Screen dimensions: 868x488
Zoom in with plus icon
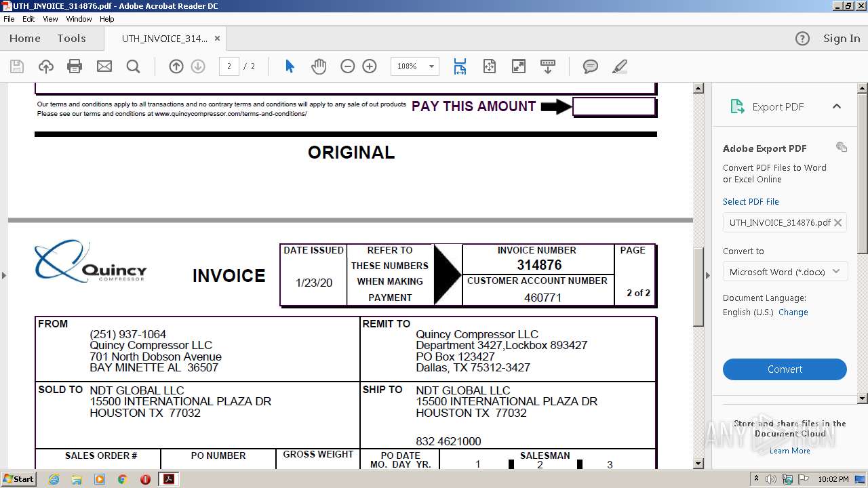[x=370, y=66]
